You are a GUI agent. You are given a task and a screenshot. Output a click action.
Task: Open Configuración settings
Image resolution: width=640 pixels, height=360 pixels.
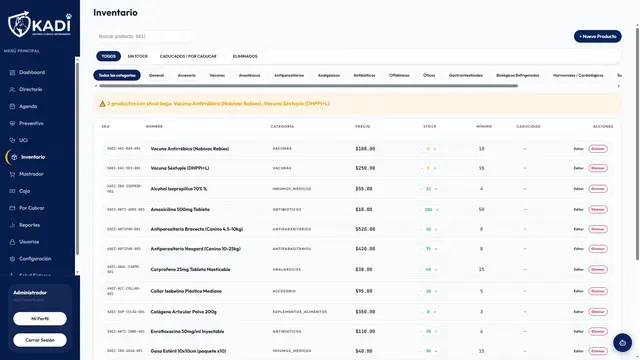click(x=35, y=259)
